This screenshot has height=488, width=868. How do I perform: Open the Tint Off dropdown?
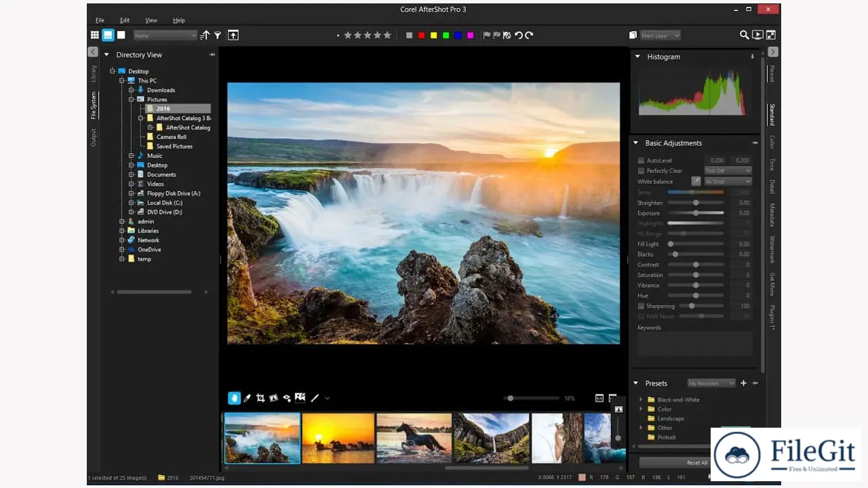coord(728,171)
